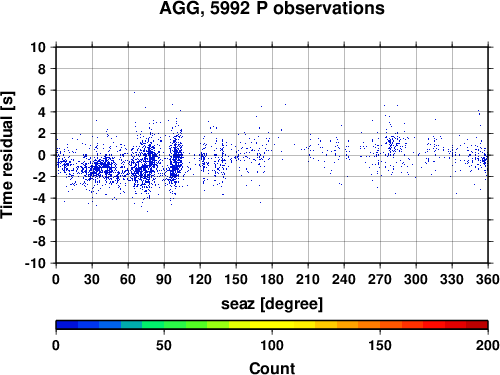
Task: Click the x-axis tick label 180
Action: pyautogui.click(x=272, y=279)
